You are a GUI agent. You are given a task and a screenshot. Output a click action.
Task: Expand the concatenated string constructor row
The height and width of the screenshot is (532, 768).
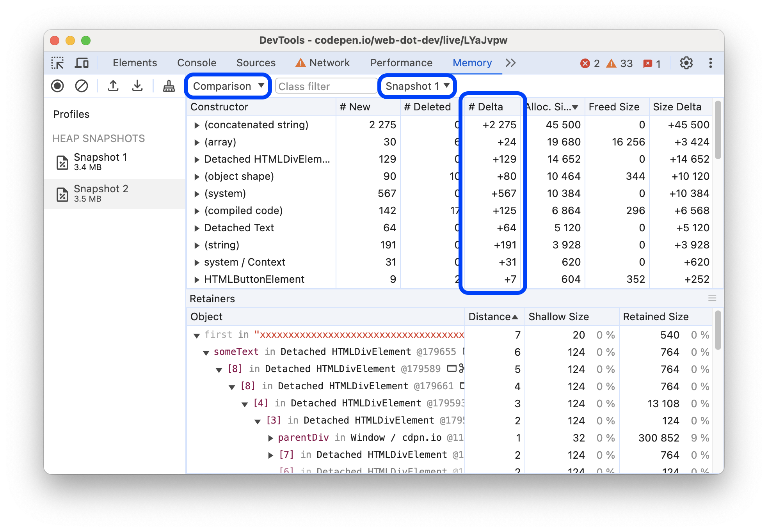[197, 124]
